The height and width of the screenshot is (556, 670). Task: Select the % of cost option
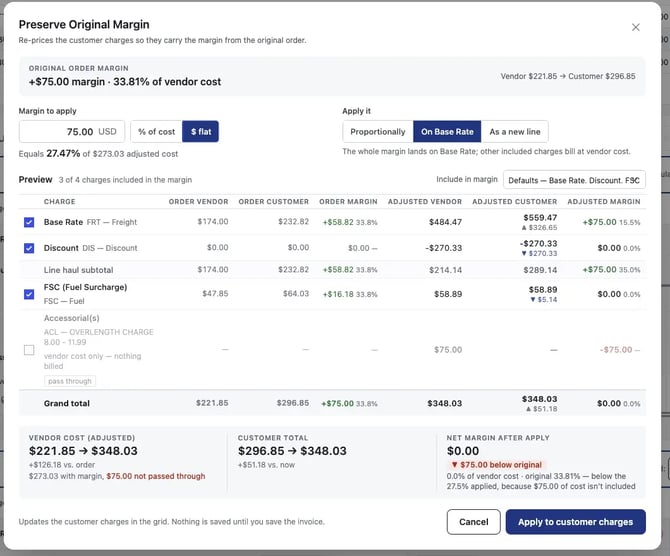[x=156, y=132]
